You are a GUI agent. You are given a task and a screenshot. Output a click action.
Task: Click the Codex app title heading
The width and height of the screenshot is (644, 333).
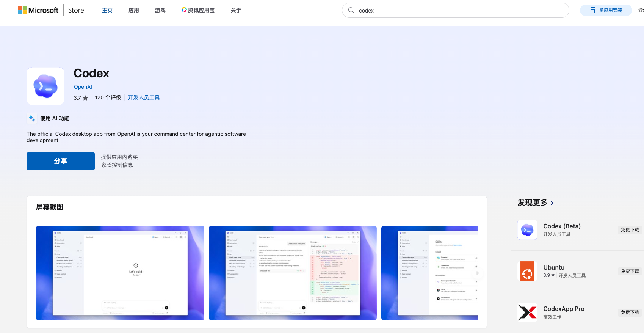[x=91, y=73]
